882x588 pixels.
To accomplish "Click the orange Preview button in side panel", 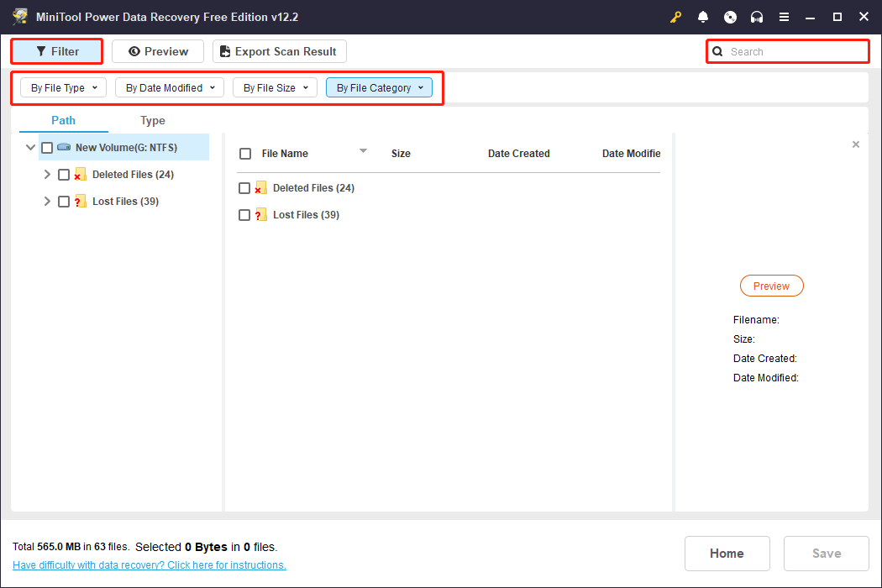I will tap(771, 286).
